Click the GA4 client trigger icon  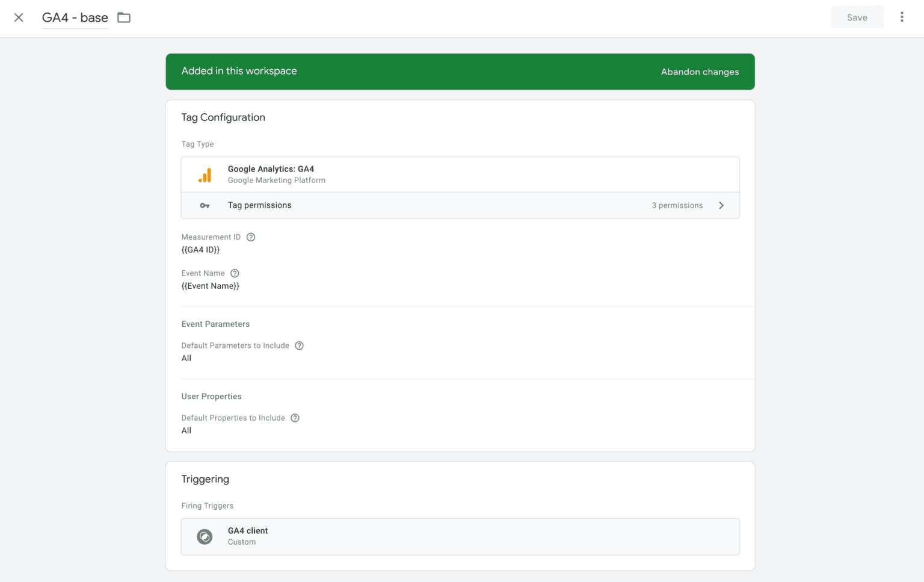(x=205, y=537)
